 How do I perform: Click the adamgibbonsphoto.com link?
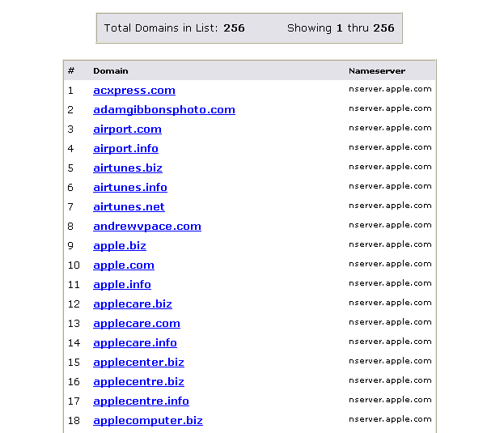tap(163, 110)
